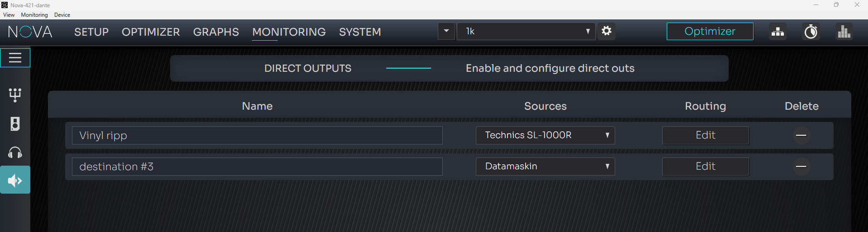
Task: Expand the 1k preset dropdown
Action: [526, 31]
